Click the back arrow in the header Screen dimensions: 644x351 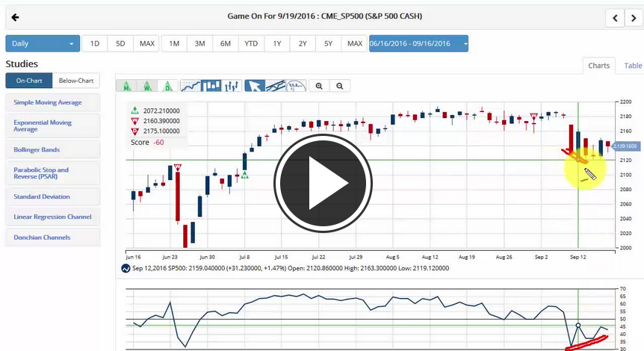pos(15,17)
